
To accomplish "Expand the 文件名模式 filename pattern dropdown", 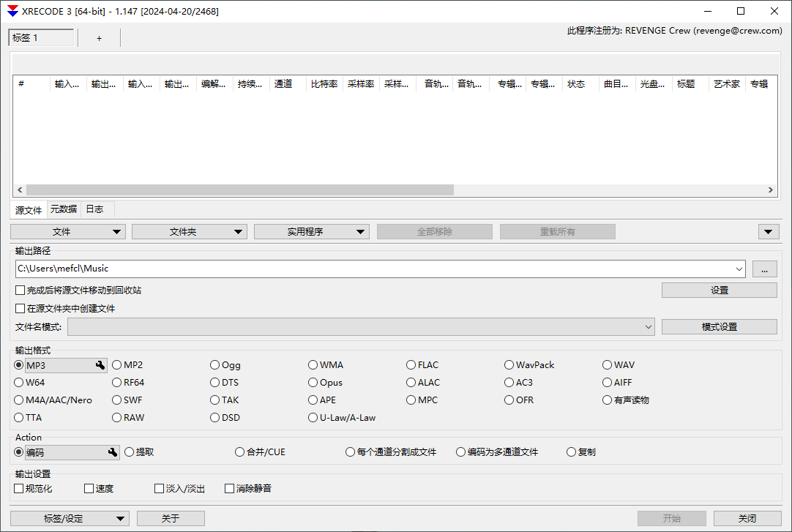I will pos(649,326).
